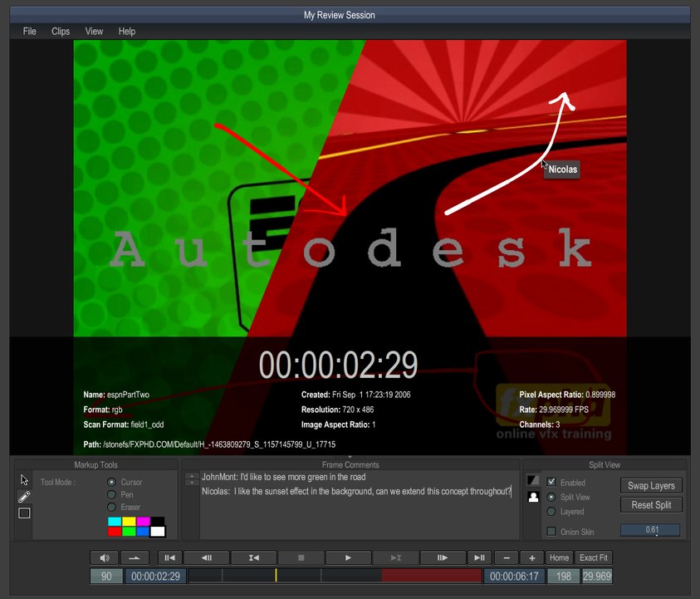Open the Clips menu
Image resolution: width=700 pixels, height=599 pixels.
click(x=61, y=32)
